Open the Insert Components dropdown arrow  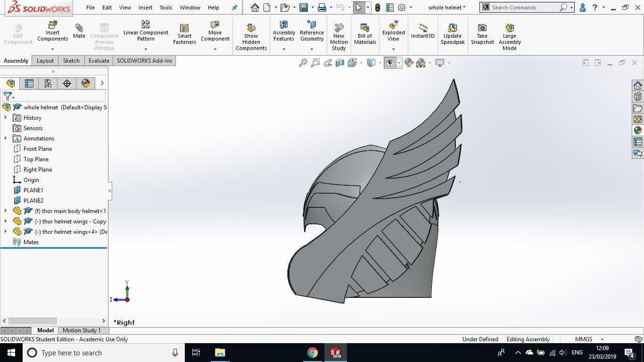point(53,49)
